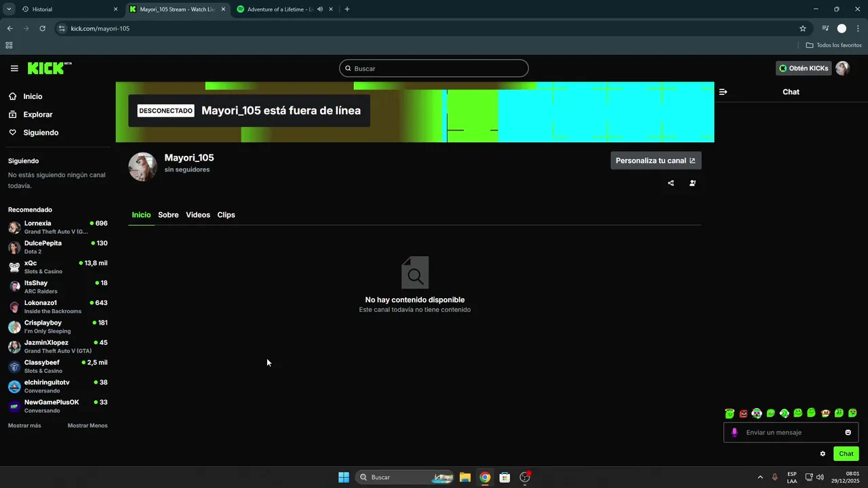Switch to the Sobre tab

pos(168,215)
